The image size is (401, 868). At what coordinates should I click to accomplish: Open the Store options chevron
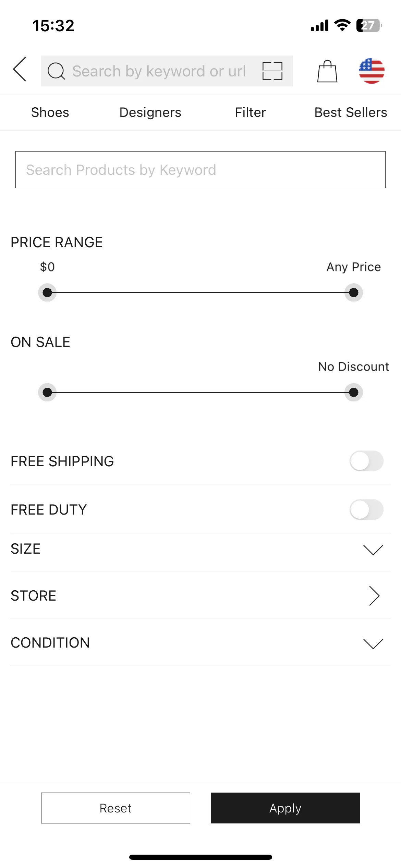(374, 596)
